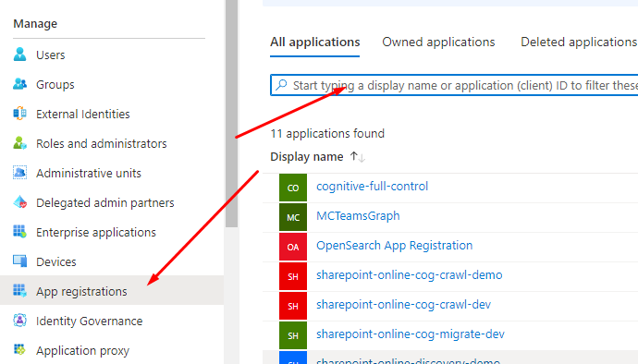This screenshot has width=638, height=364.
Task: Click the Users icon in Manage menu
Action: [19, 55]
